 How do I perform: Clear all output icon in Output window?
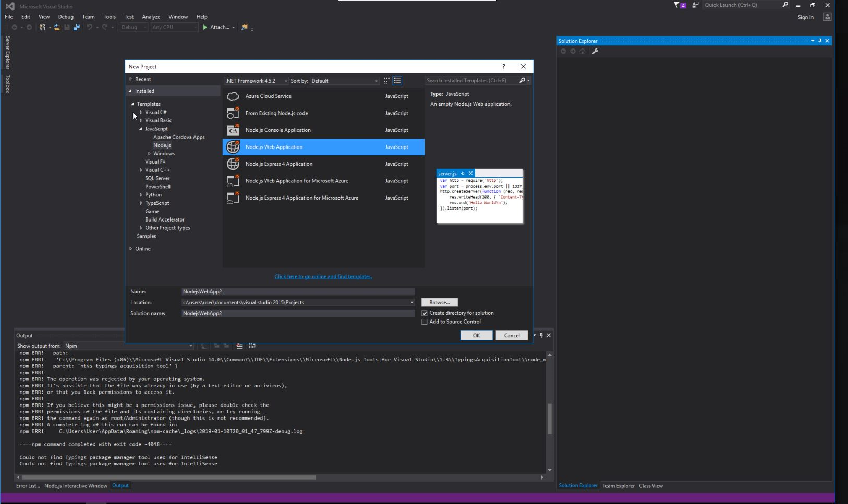pos(239,346)
